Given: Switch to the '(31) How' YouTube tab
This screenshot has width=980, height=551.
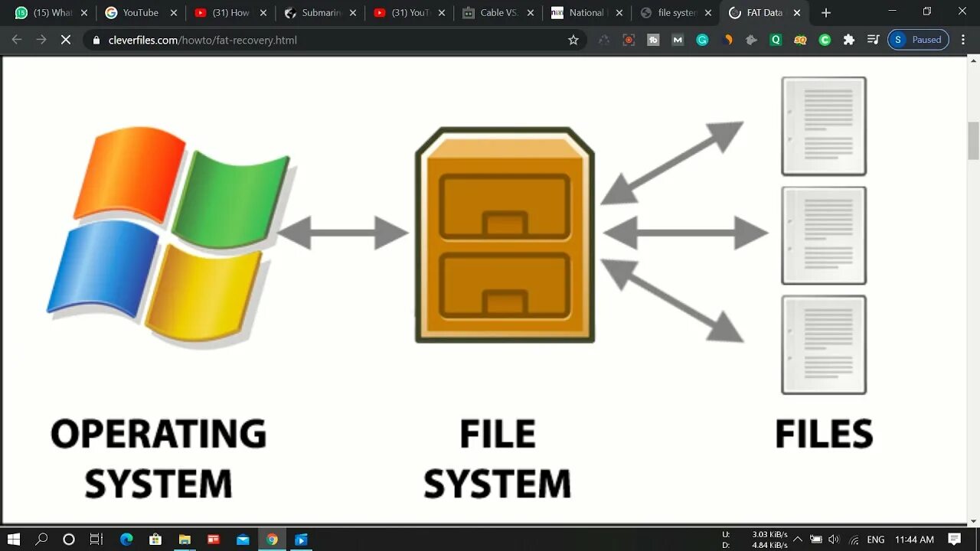Looking at the screenshot, I should [x=231, y=13].
